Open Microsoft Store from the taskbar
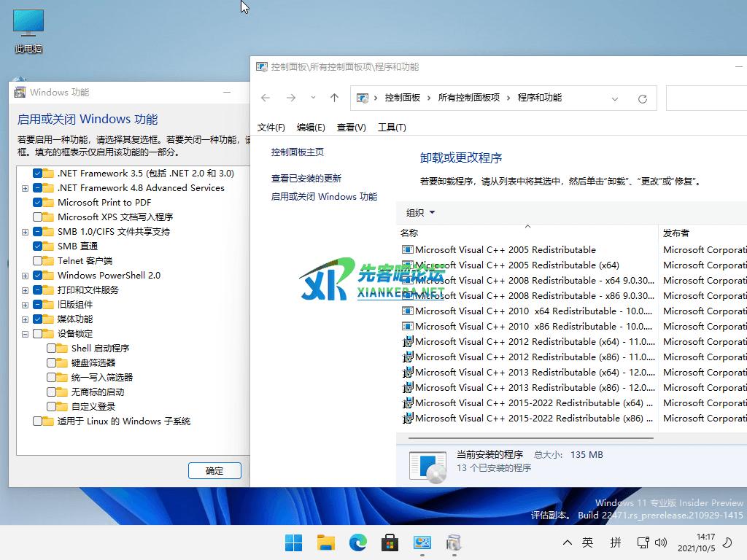This screenshot has height=560, width=747. point(390,542)
